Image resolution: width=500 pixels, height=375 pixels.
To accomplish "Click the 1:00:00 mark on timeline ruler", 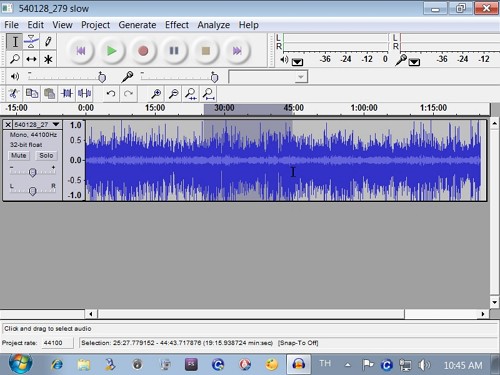I will pyautogui.click(x=364, y=108).
